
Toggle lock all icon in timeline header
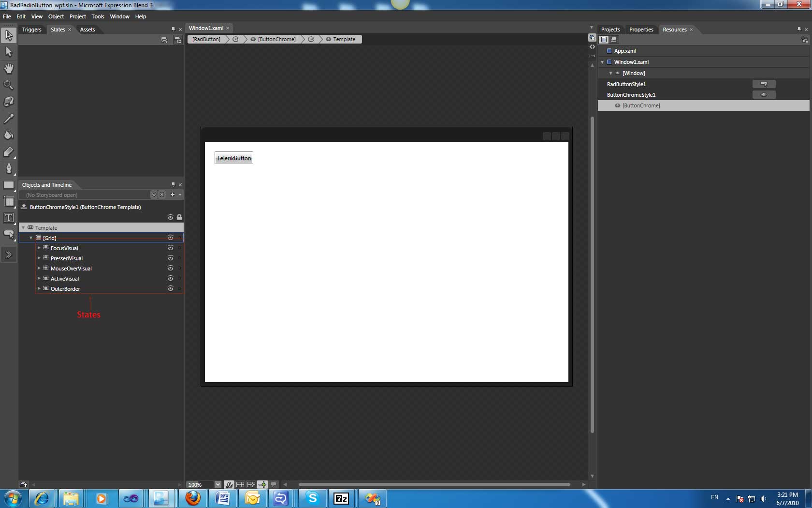click(179, 217)
